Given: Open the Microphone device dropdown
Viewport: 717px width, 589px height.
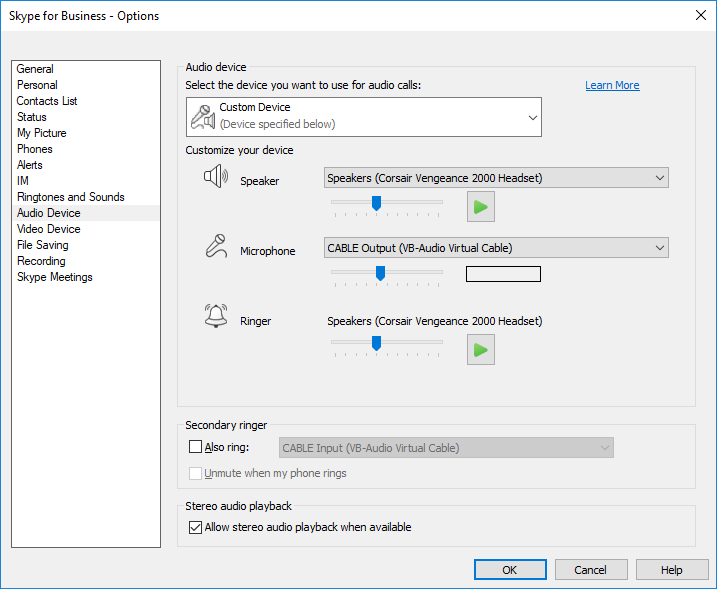Looking at the screenshot, I should click(496, 248).
